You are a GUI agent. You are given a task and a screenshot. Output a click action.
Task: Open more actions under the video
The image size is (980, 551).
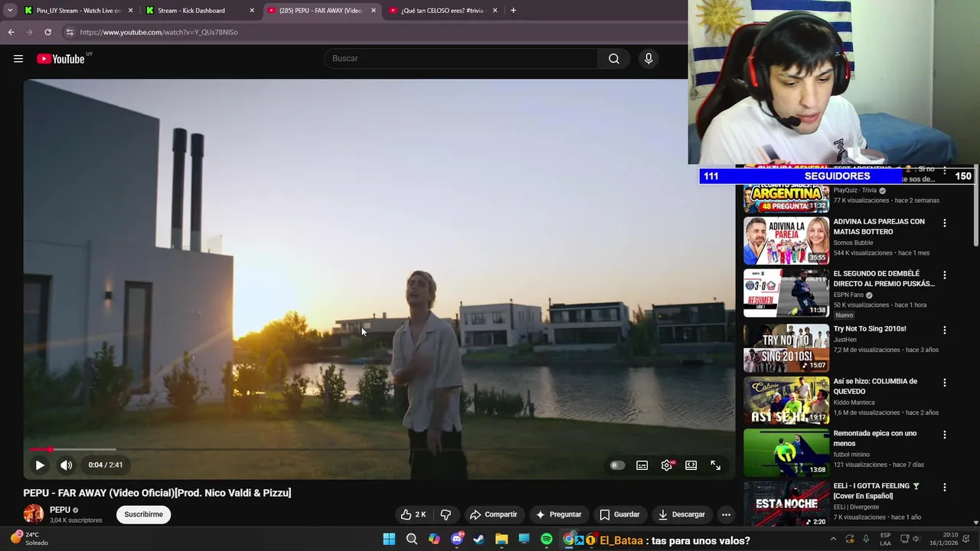point(726,514)
